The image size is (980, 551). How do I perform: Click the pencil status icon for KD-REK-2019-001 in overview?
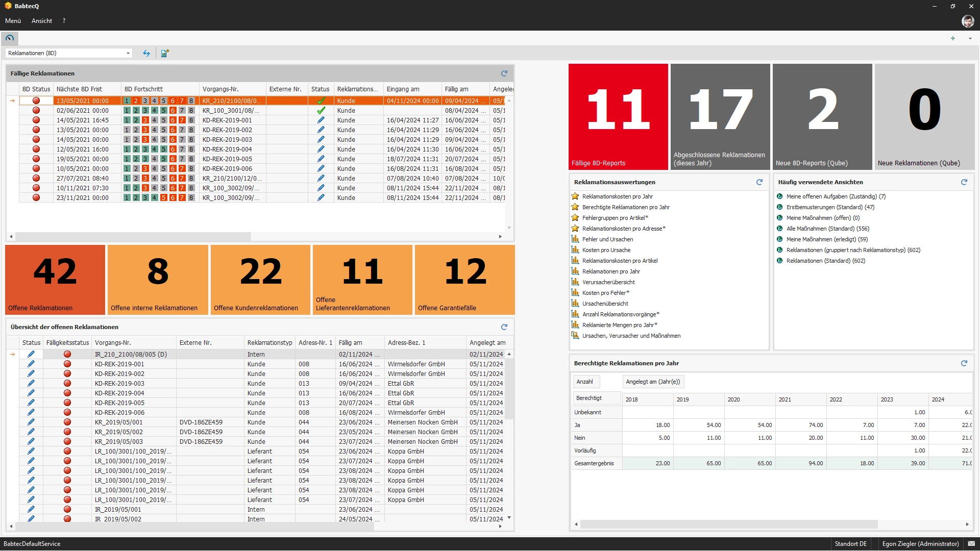pyautogui.click(x=31, y=364)
